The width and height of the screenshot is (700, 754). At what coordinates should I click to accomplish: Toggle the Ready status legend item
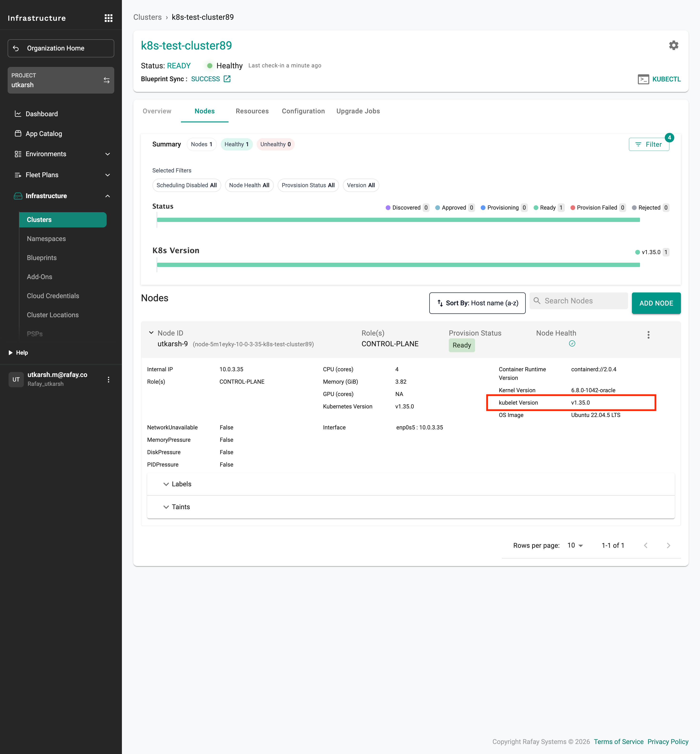[x=548, y=208]
